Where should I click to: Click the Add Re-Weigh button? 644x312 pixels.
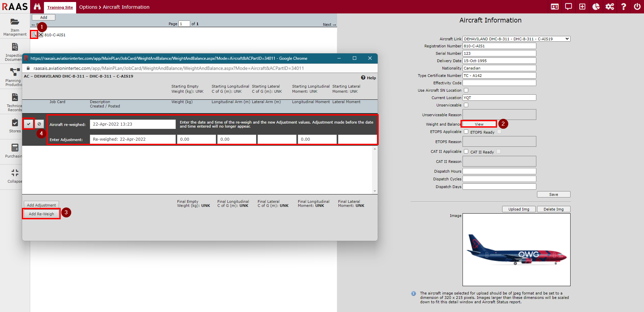point(41,214)
